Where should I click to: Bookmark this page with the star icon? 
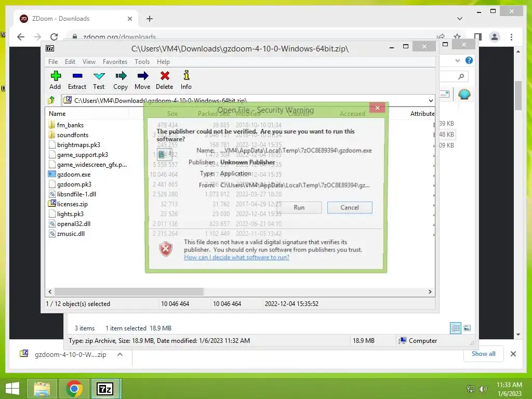click(x=457, y=37)
